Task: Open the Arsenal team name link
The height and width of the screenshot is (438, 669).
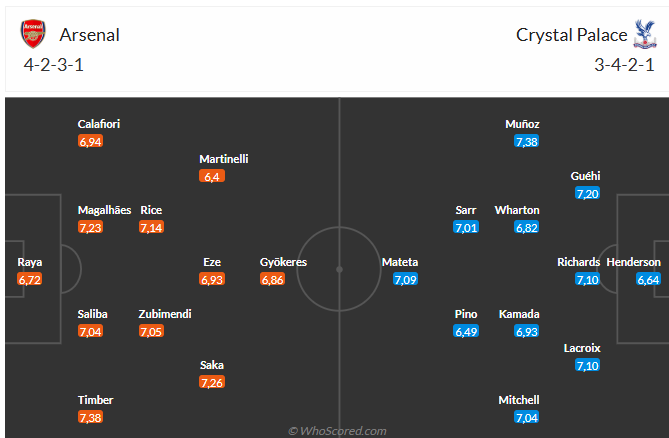Action: click(89, 35)
